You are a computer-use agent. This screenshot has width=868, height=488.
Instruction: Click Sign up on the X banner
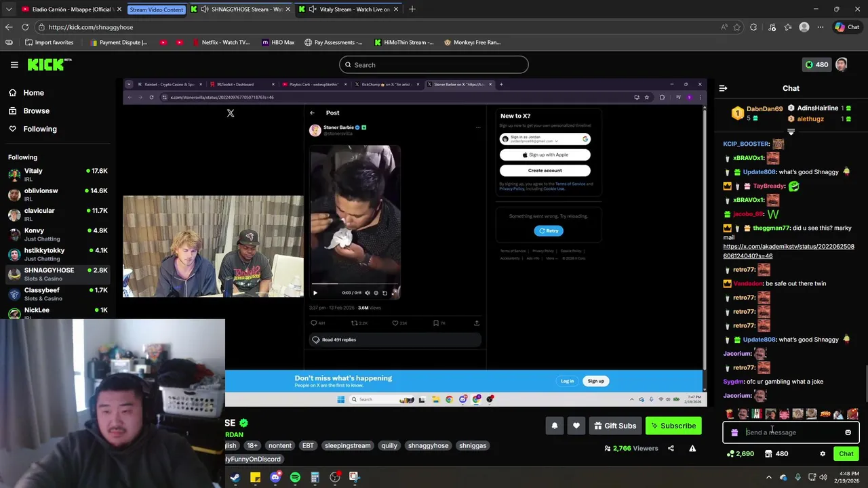(x=595, y=381)
